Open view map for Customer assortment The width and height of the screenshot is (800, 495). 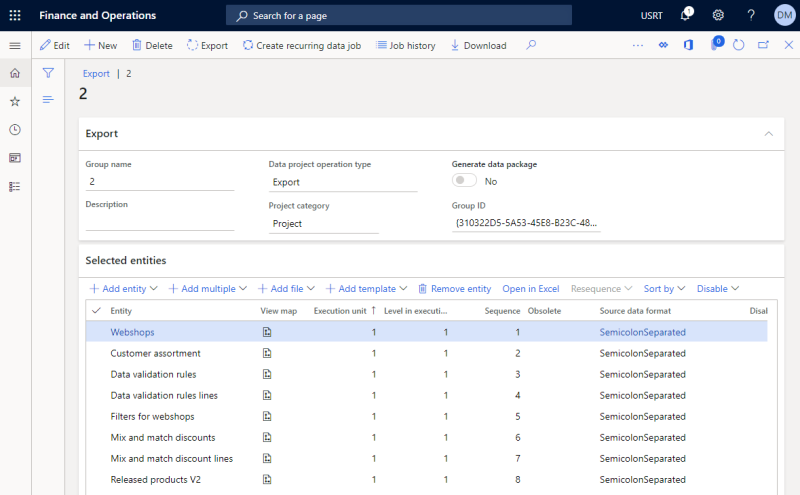click(x=267, y=353)
